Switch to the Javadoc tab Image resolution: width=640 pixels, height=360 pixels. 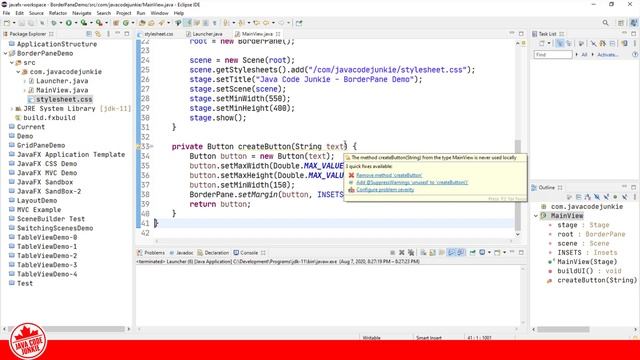click(181, 253)
